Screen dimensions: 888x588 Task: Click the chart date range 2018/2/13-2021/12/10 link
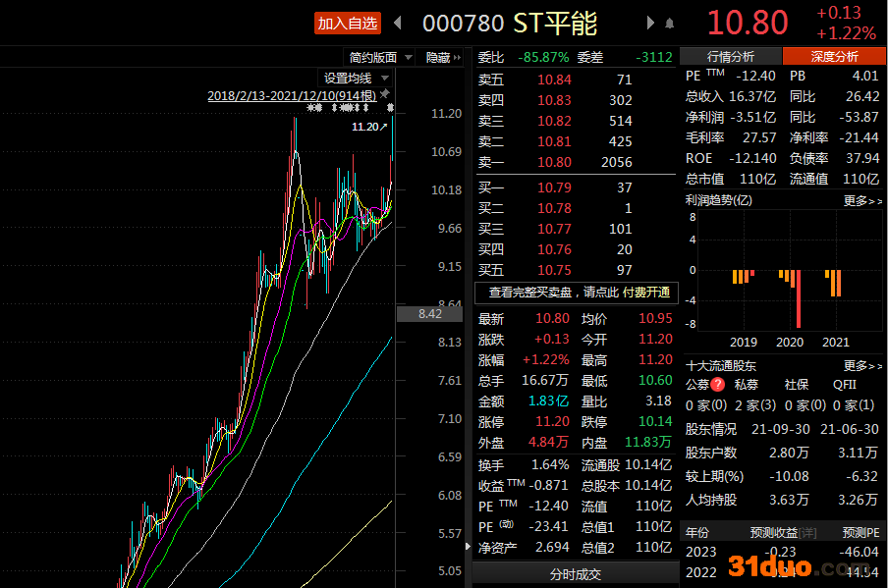(292, 95)
